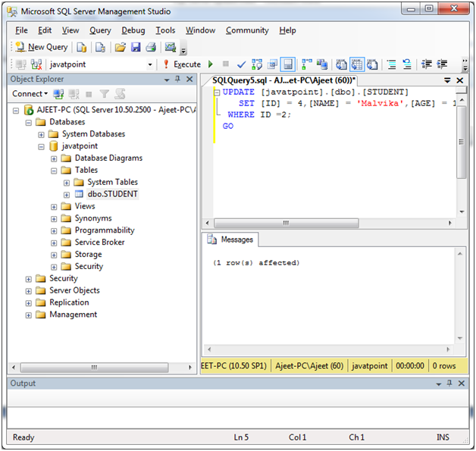476x451 pixels.
Task: Open the javatpoint database dropdown
Action: coord(150,64)
